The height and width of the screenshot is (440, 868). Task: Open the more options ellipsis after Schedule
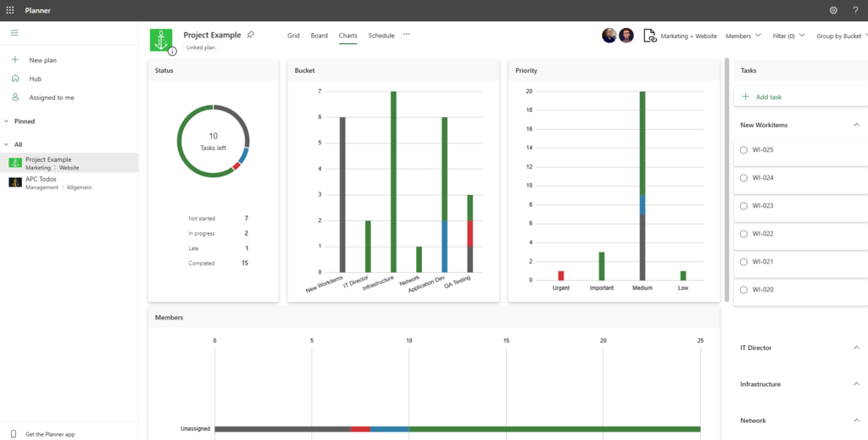click(406, 35)
